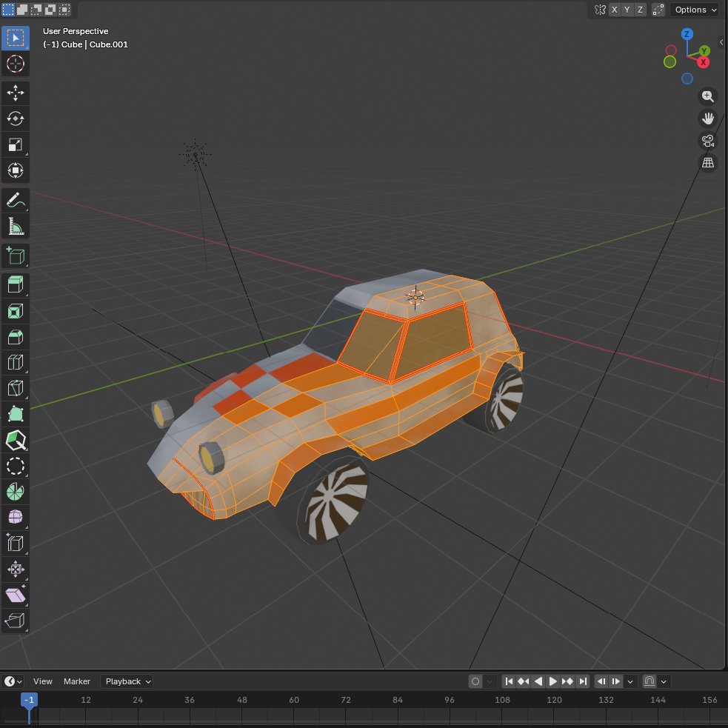The height and width of the screenshot is (728, 728).
Task: Open the timeline editor type dropdown
Action: point(11,681)
